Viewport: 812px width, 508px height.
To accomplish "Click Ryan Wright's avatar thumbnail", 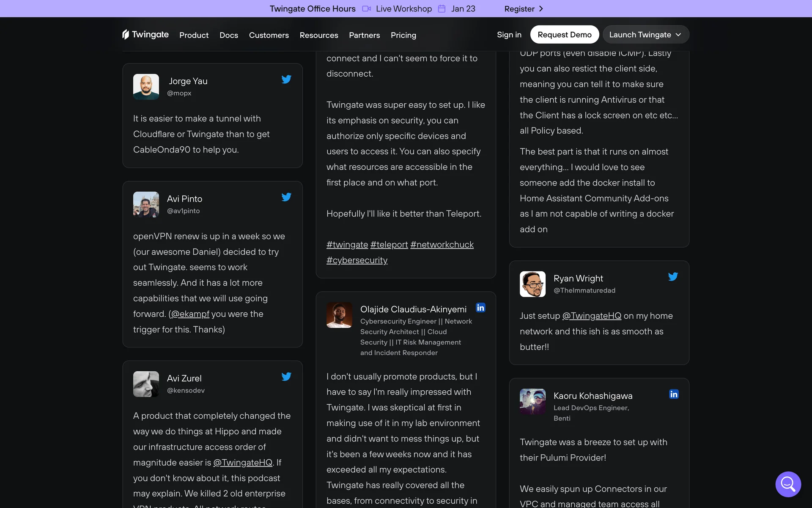I will point(532,284).
